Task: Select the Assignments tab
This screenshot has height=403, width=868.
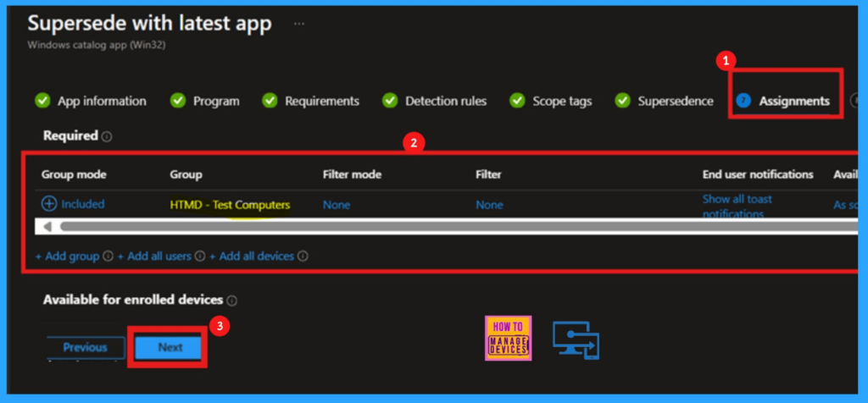Action: [794, 101]
